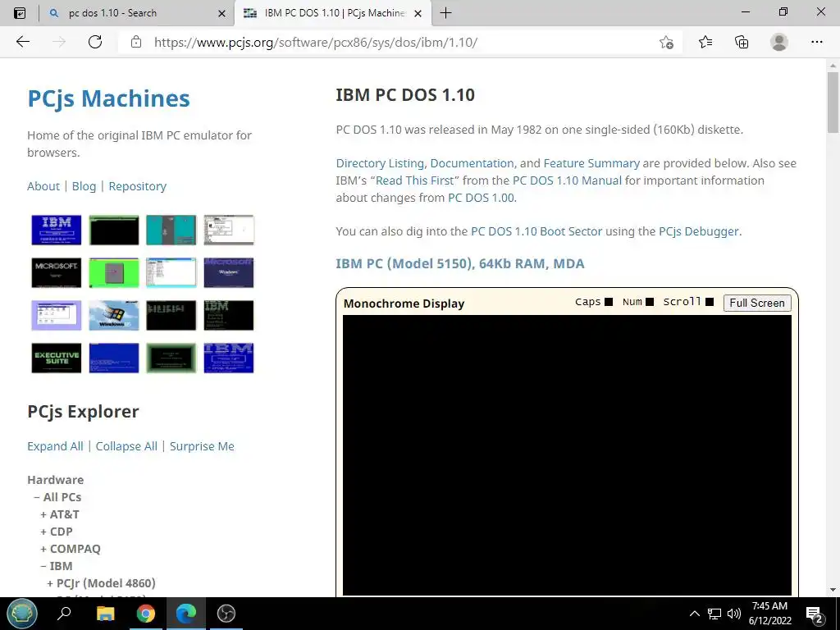Image resolution: width=840 pixels, height=630 pixels.
Task: Toggle the Caps lock indicator
Action: tap(609, 302)
